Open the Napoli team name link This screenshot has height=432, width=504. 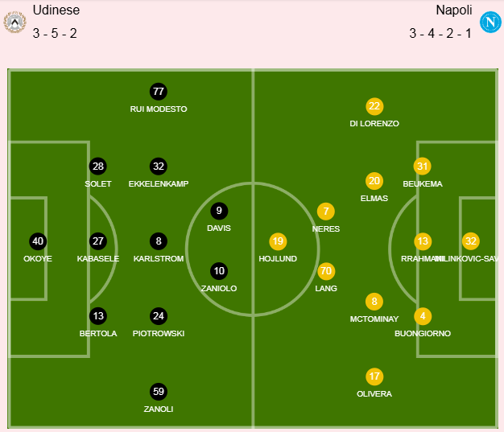(454, 10)
